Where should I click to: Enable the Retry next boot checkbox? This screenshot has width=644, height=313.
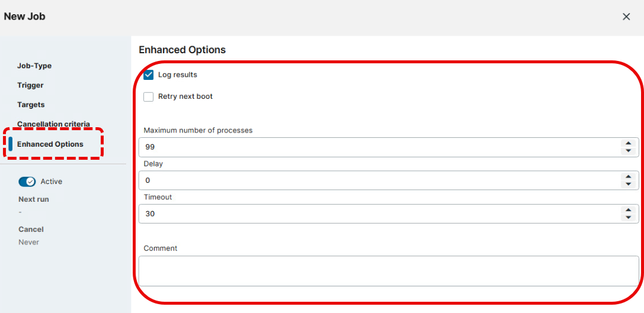click(149, 96)
